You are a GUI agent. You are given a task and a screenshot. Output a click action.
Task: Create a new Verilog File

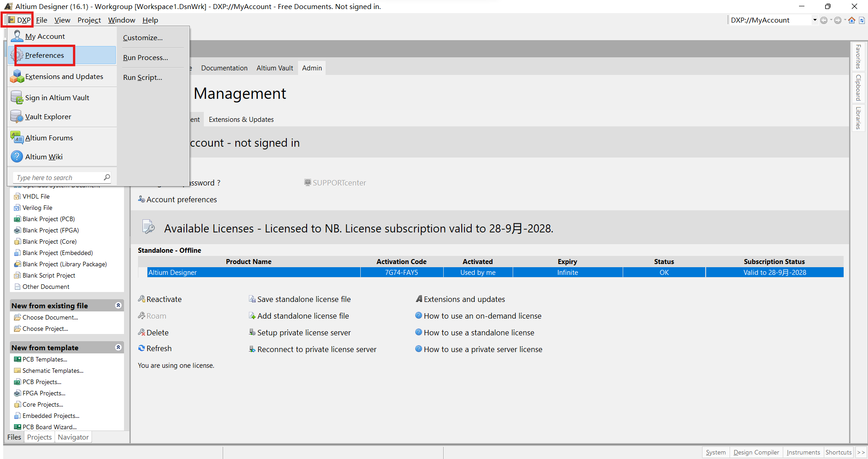(x=33, y=208)
